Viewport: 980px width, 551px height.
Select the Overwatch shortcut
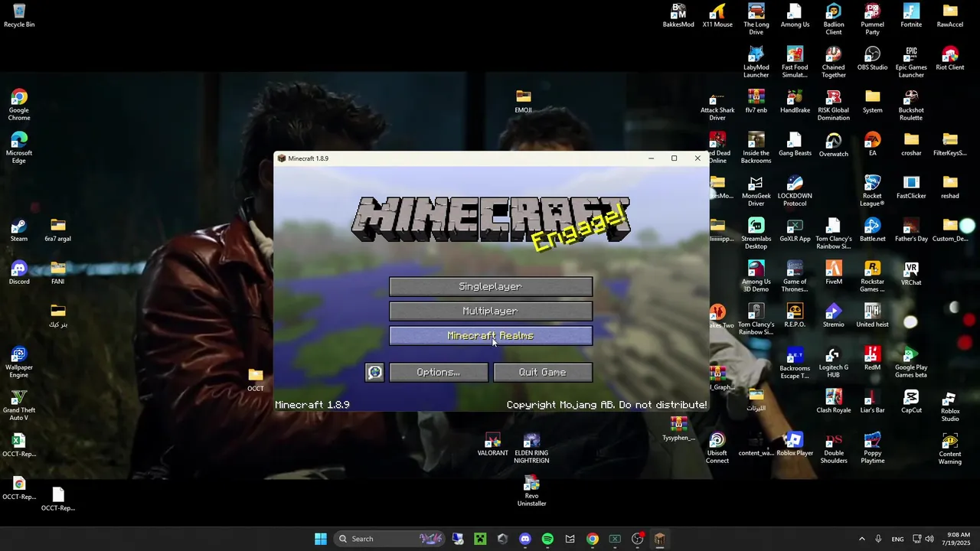[834, 145]
